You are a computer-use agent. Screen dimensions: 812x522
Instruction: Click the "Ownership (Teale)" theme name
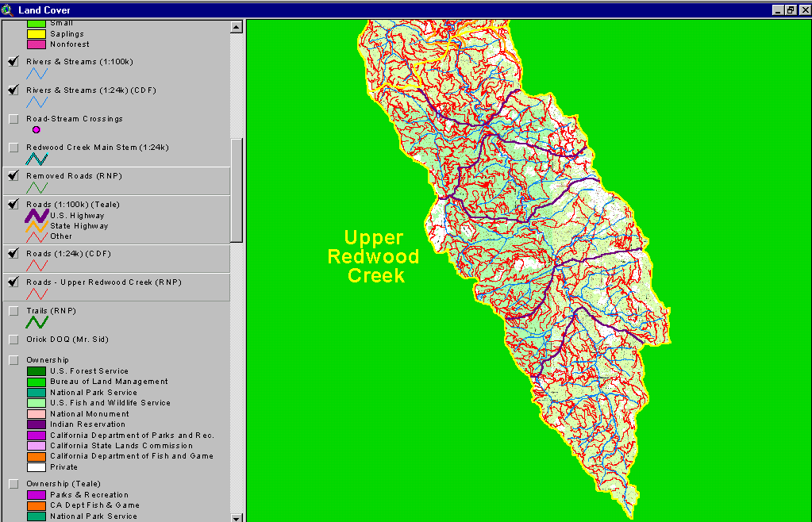(63, 484)
